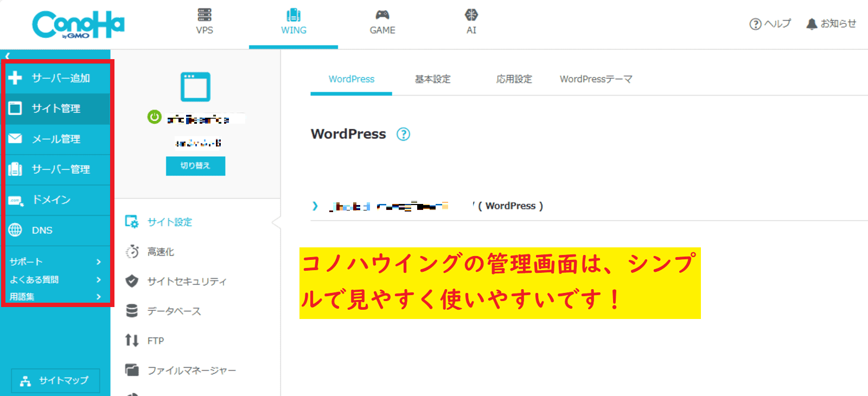Switch to the 応用設定 tab
Screen dimensions: 868x396
click(x=514, y=79)
